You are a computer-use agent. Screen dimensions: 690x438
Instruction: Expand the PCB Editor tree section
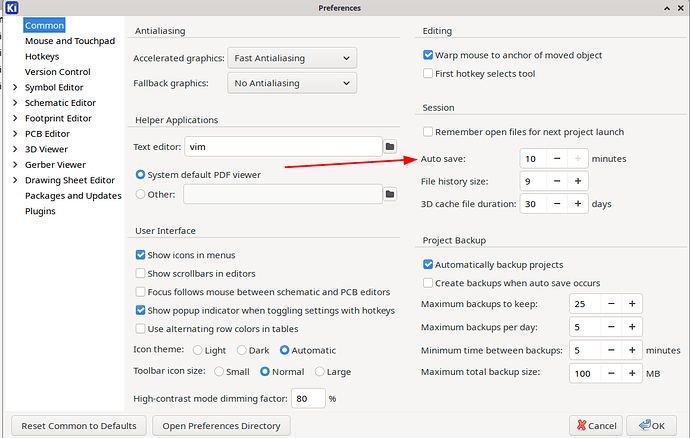click(x=15, y=134)
